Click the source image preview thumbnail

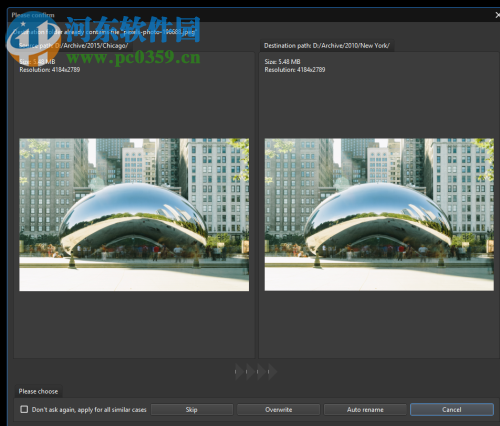tap(134, 215)
